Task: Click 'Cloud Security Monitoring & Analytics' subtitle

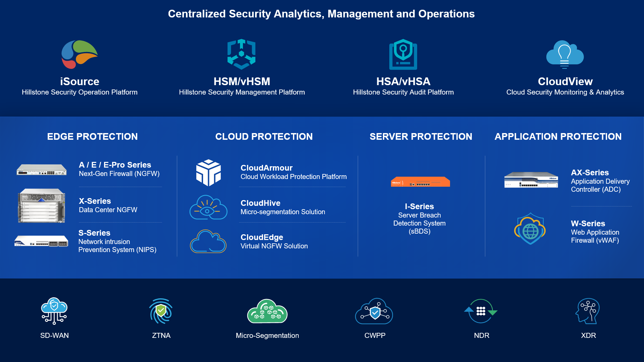Action: coord(565,92)
